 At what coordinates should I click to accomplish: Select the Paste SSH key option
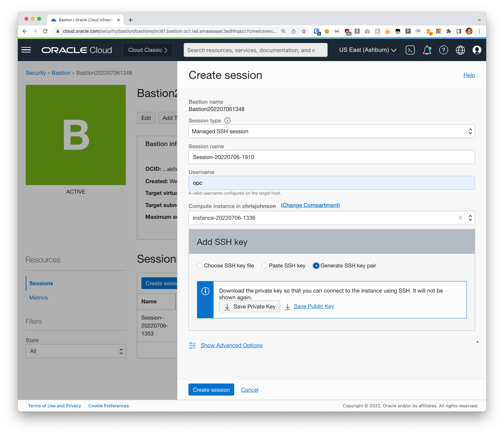[x=265, y=266]
